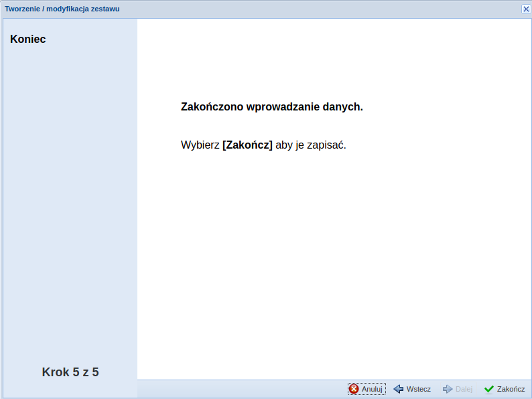Click the empty left part of the bottom button bar

[x=235, y=389]
